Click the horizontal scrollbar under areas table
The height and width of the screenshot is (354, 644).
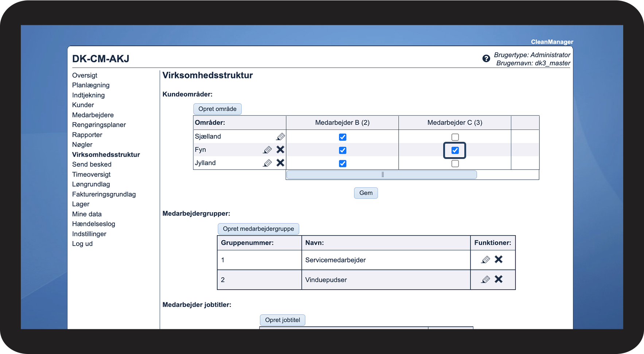coord(382,175)
